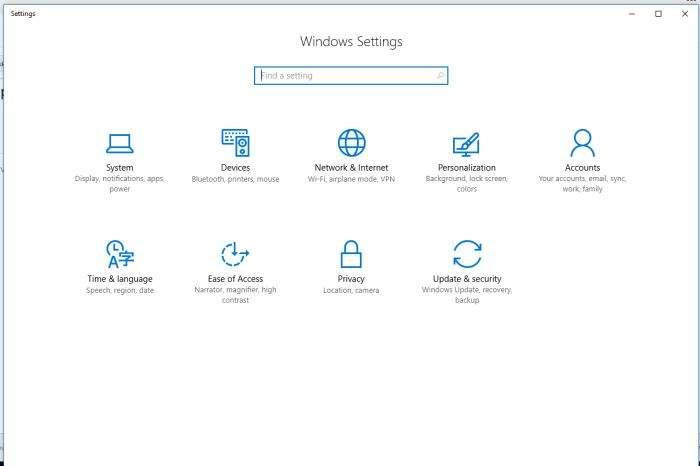Click the 'Accounts' category label
Image resolution: width=700 pixels, height=466 pixels.
[583, 168]
